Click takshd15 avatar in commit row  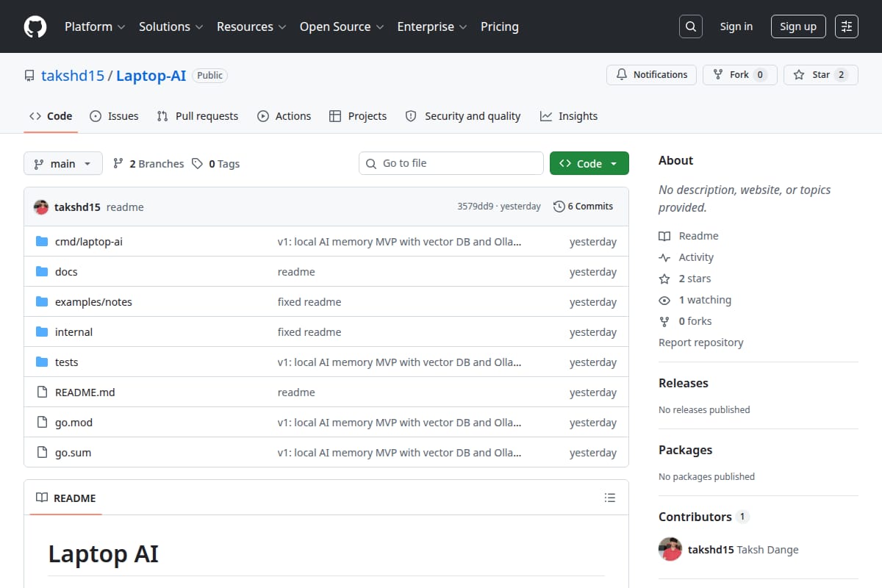coord(41,207)
